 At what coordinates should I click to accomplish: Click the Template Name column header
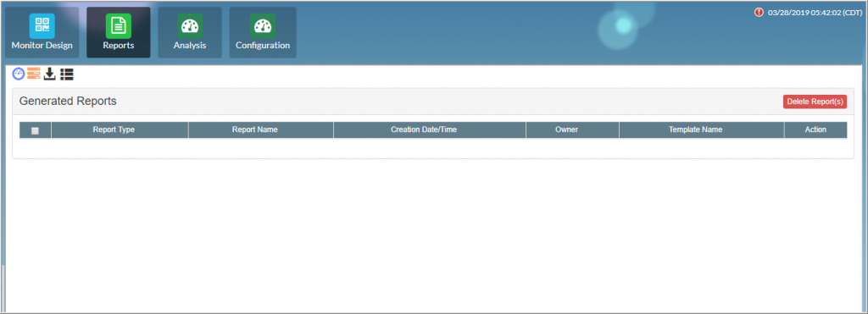(696, 129)
